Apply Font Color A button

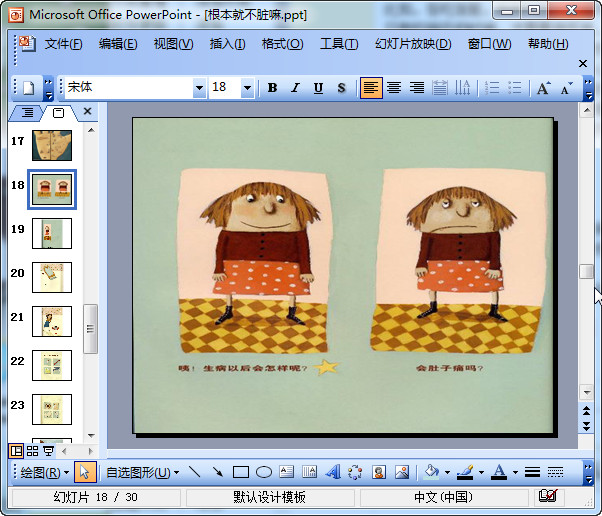click(499, 472)
